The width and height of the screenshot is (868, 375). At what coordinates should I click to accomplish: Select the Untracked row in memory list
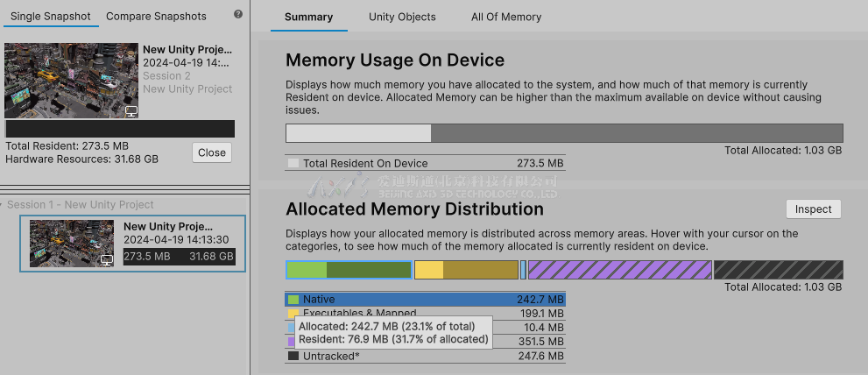tap(425, 356)
